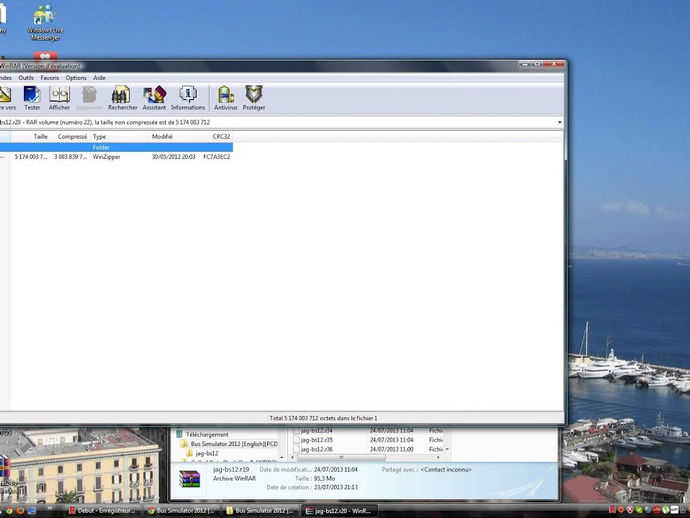Open the Windows Live Messenger desktop icon
690x518 pixels.
[44, 22]
